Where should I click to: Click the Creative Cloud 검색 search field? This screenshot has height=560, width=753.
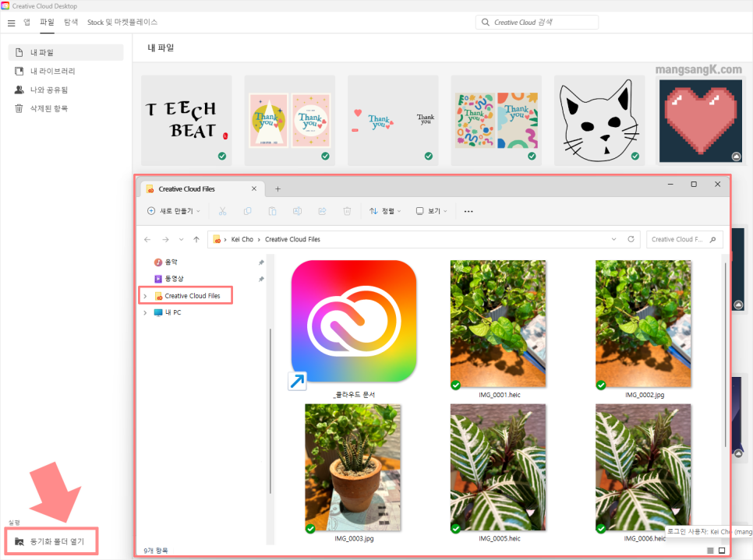537,22
